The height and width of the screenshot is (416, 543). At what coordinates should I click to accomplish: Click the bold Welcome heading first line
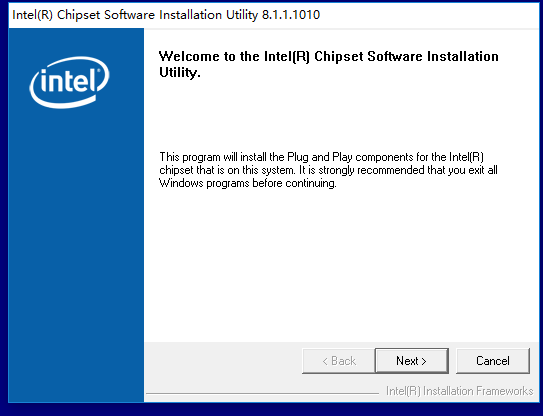(x=329, y=56)
